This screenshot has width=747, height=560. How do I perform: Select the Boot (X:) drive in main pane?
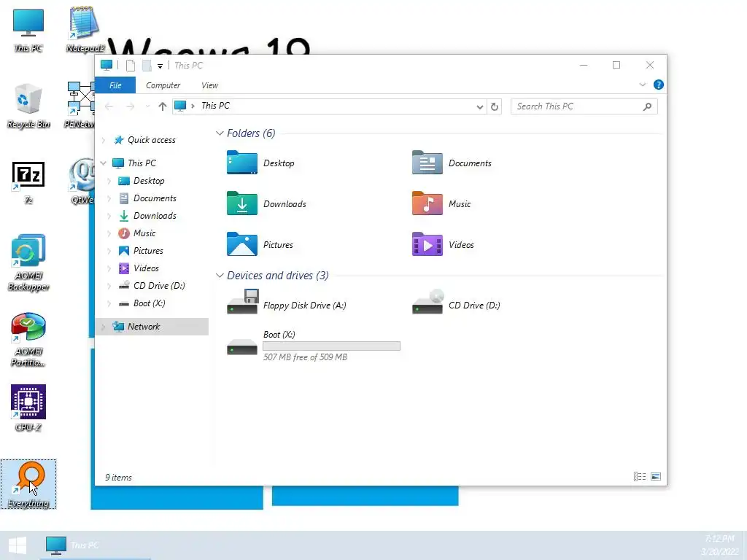(314, 346)
